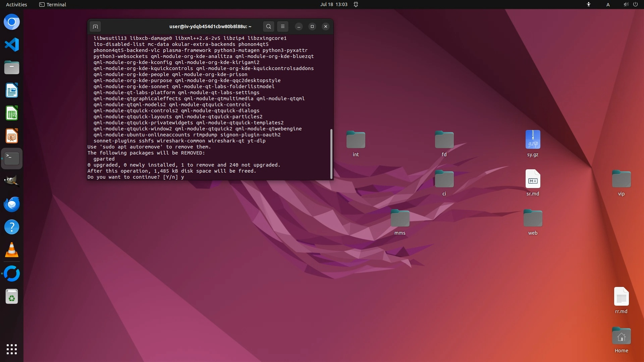This screenshot has width=644, height=362.
Task: Open the Activities overview
Action: pos(16,4)
